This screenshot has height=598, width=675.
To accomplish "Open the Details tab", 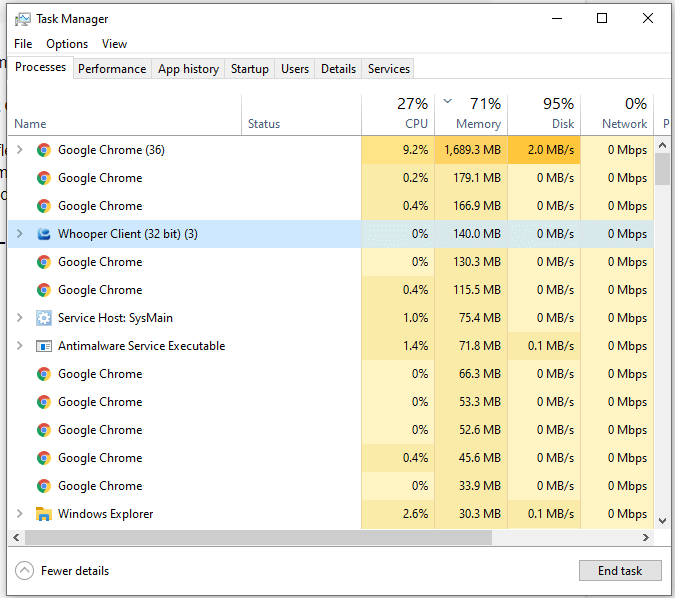I will (x=338, y=69).
